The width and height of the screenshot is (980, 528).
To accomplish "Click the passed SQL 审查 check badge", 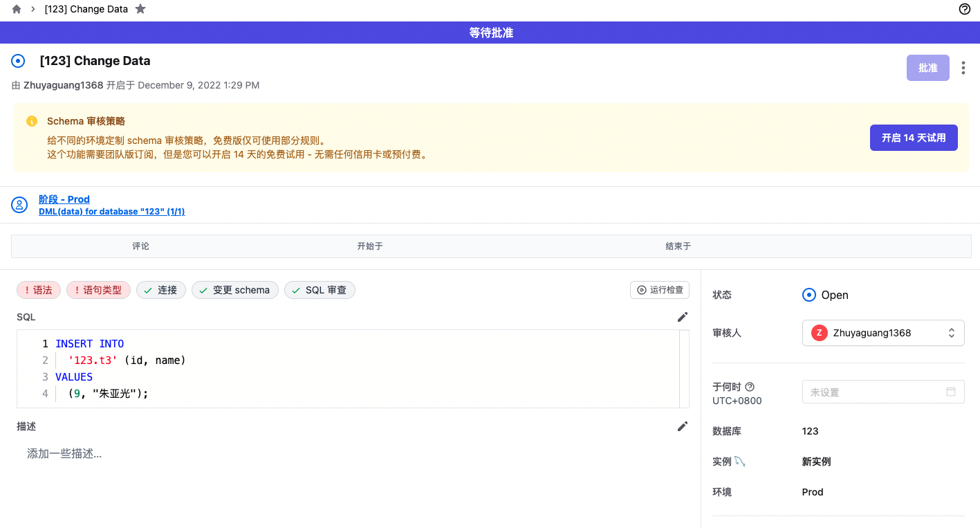I will (320, 290).
